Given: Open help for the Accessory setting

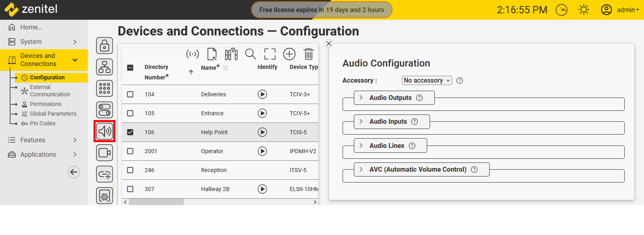Looking at the screenshot, I should tap(459, 81).
